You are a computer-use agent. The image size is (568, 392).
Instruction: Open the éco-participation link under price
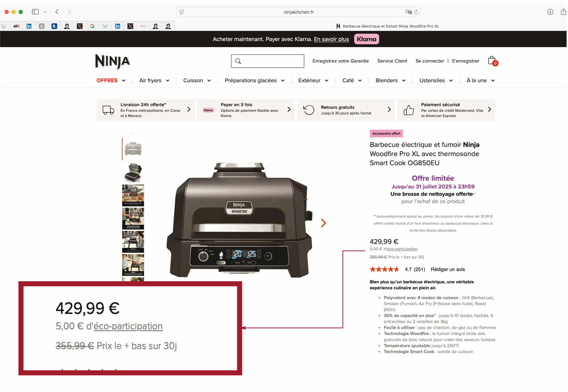point(402,249)
